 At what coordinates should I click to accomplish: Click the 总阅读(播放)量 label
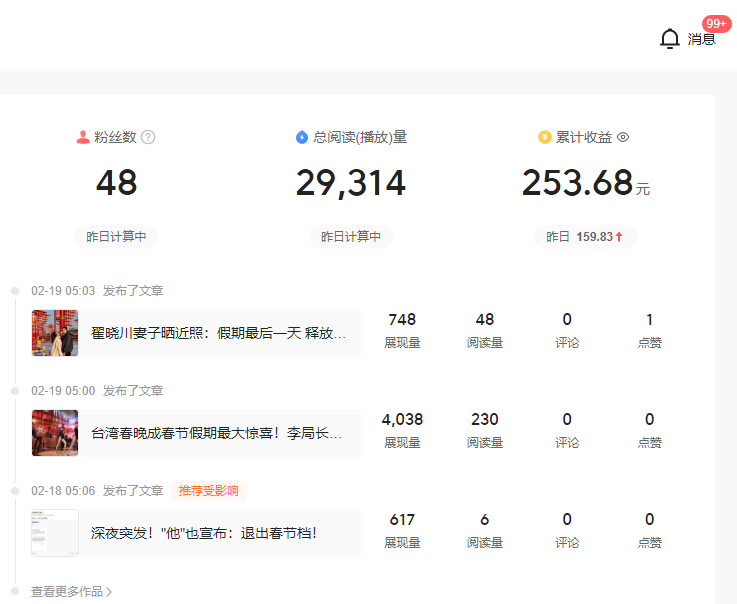pyautogui.click(x=360, y=137)
